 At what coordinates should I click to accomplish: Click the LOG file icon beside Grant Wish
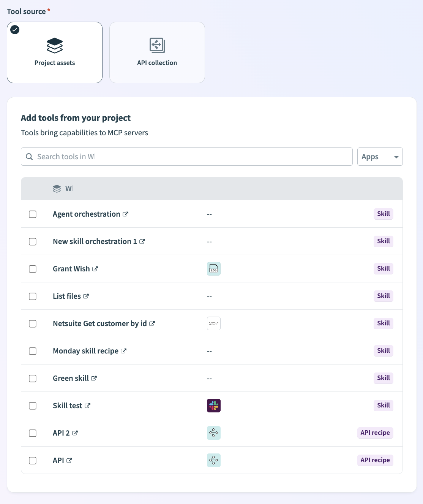click(x=213, y=268)
